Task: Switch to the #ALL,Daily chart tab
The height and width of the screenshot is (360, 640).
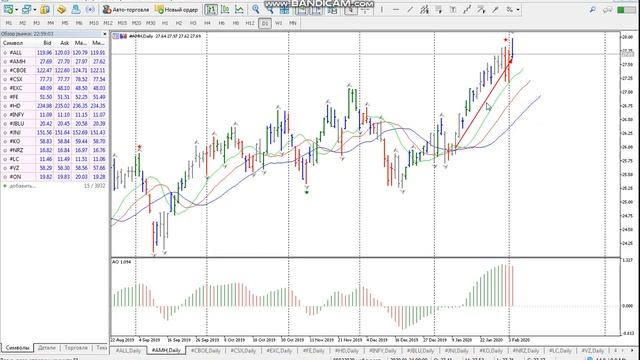Action: (x=128, y=351)
